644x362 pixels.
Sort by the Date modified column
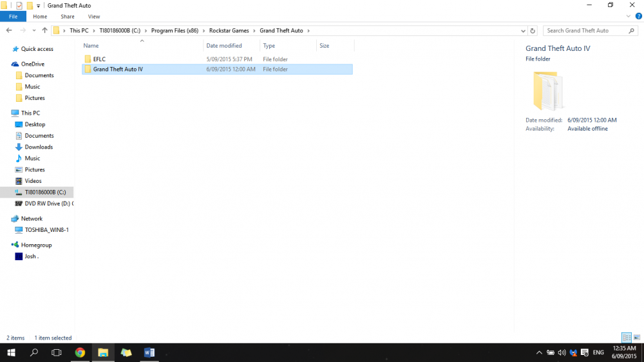(x=231, y=46)
